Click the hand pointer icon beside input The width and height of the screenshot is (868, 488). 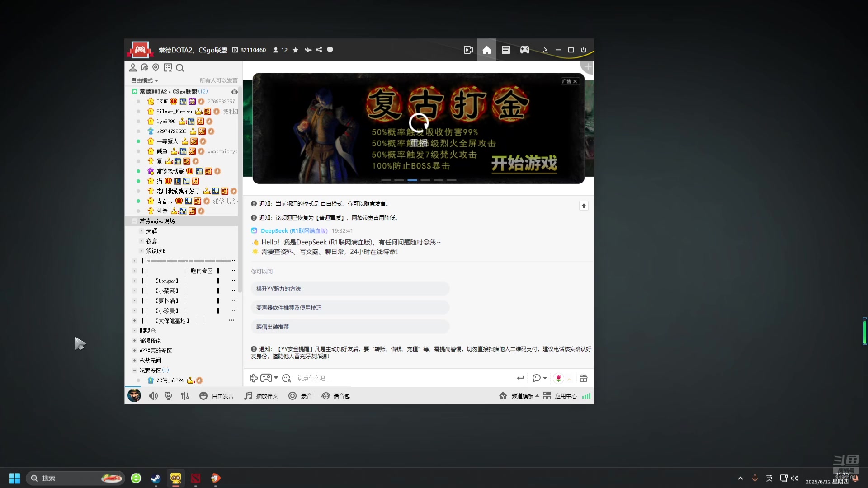click(x=254, y=378)
